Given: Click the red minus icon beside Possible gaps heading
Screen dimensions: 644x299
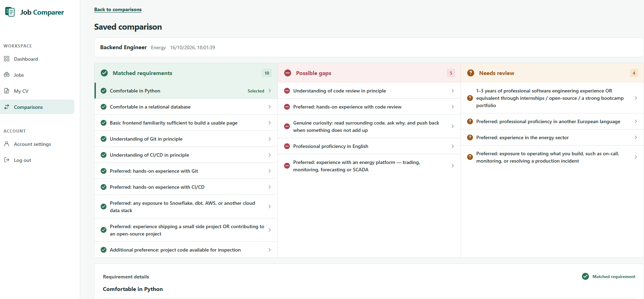Looking at the screenshot, I should [288, 73].
